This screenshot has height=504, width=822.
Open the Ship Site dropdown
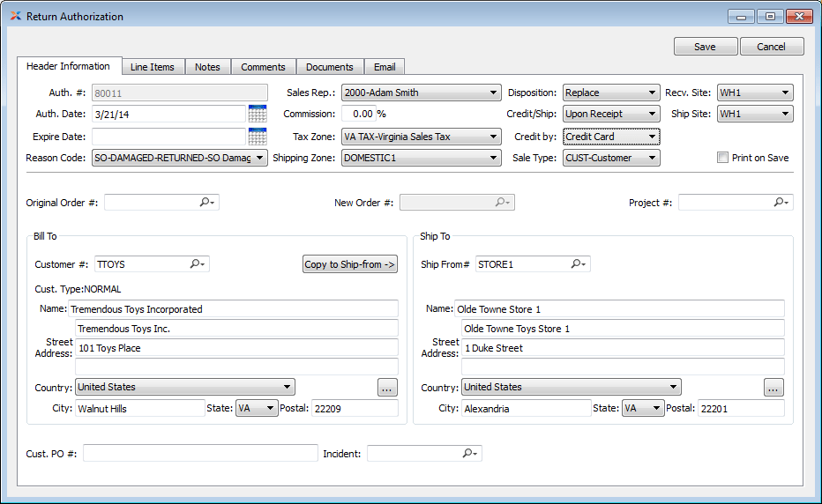[x=755, y=114]
